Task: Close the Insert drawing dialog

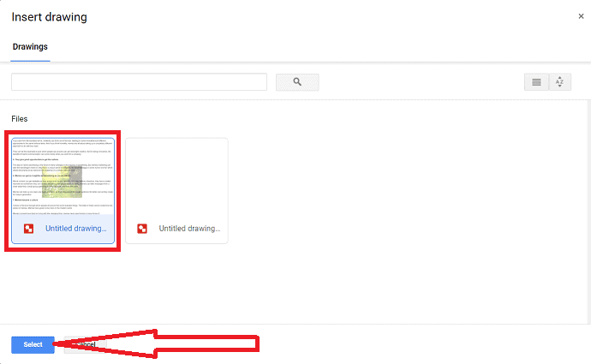Action: pyautogui.click(x=581, y=16)
